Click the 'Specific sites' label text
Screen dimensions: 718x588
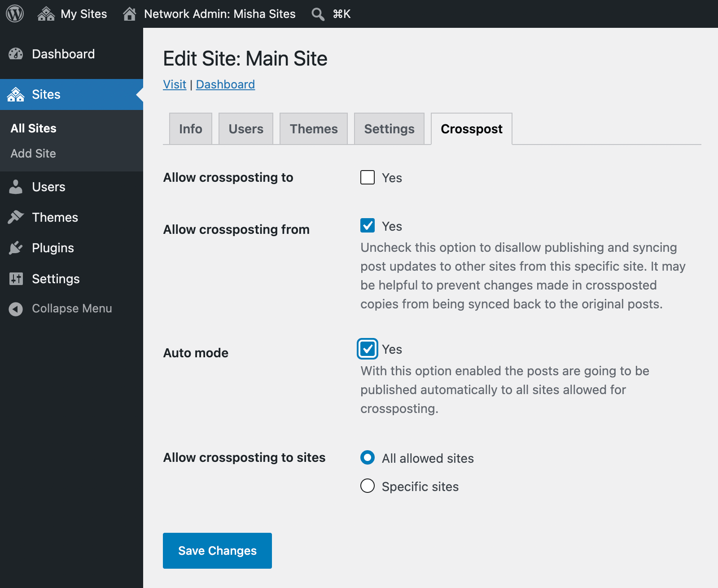click(420, 487)
